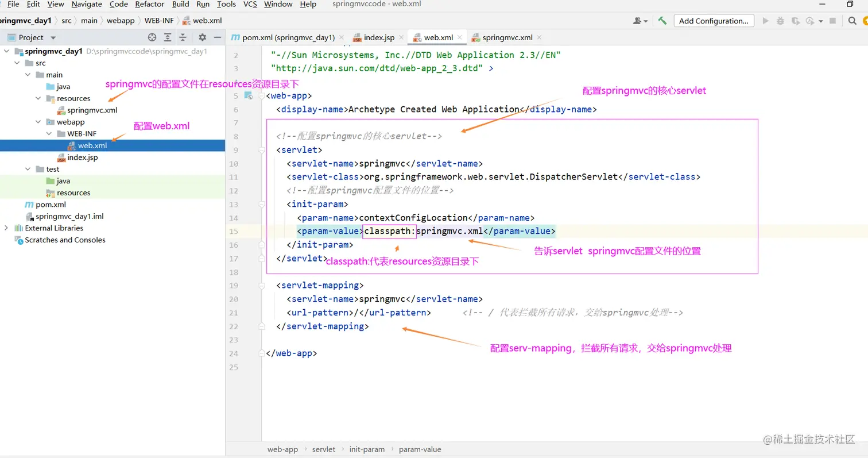Click Run with Coverage icon
The width and height of the screenshot is (868, 458).
click(x=795, y=21)
